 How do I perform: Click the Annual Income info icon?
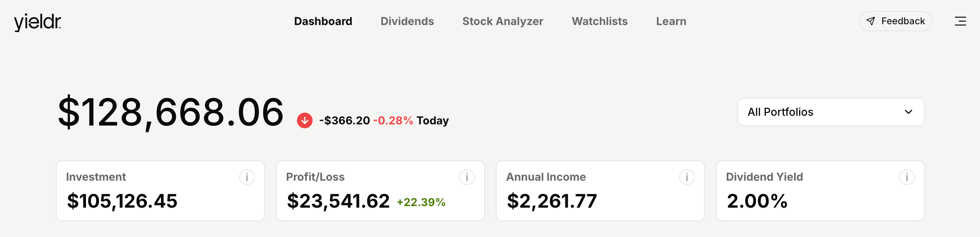pos(687,177)
